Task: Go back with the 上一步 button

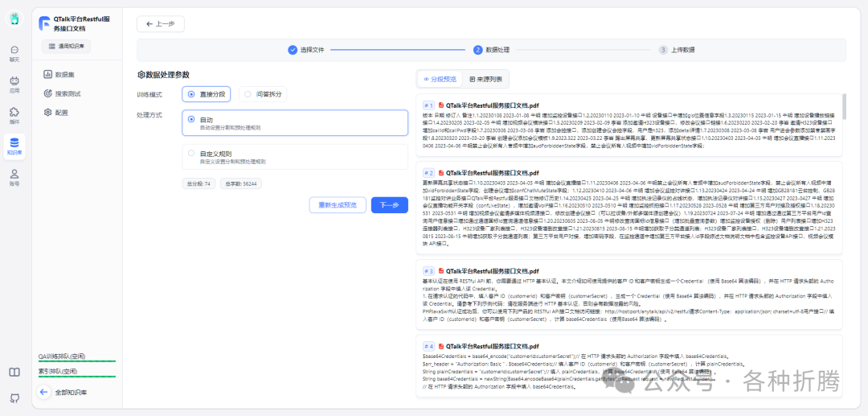Action: (x=161, y=24)
